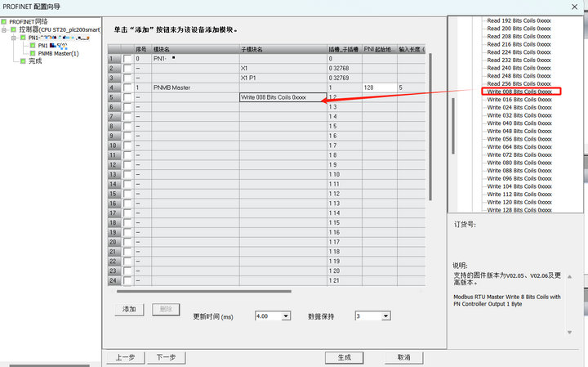Collapse the 控制器 tree node
588x367 pixels.
4,29
